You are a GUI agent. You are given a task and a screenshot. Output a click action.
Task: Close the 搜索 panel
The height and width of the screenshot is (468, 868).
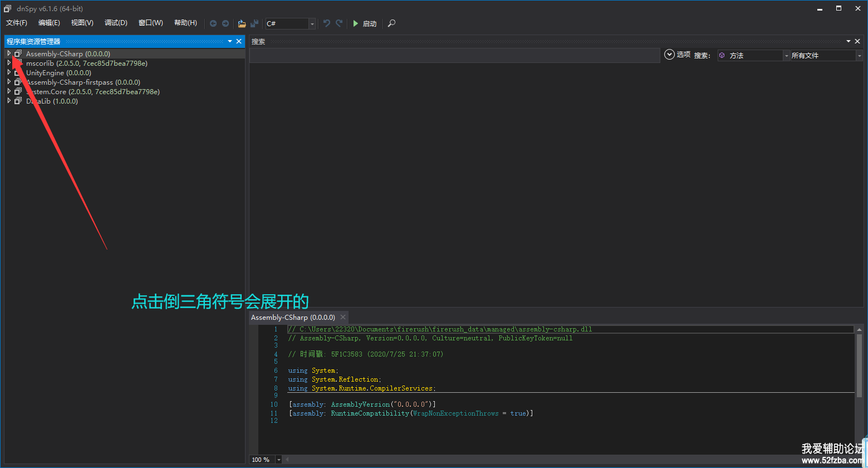[857, 41]
